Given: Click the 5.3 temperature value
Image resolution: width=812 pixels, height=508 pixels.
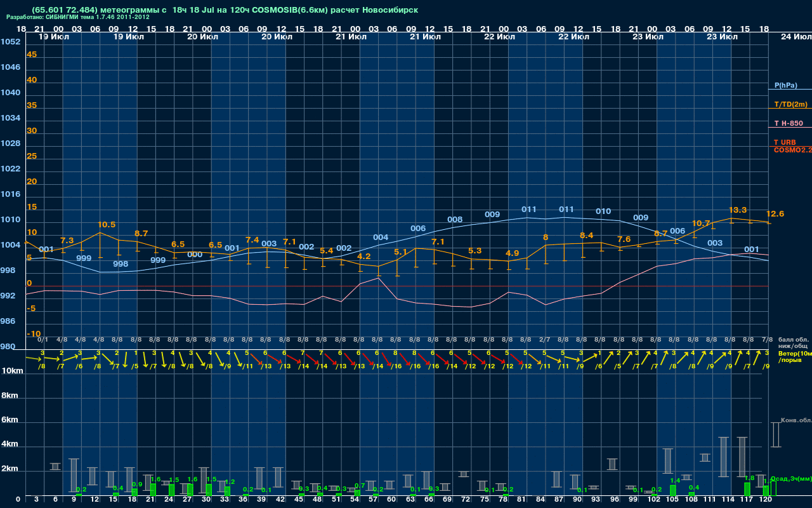Looking at the screenshot, I should [475, 251].
